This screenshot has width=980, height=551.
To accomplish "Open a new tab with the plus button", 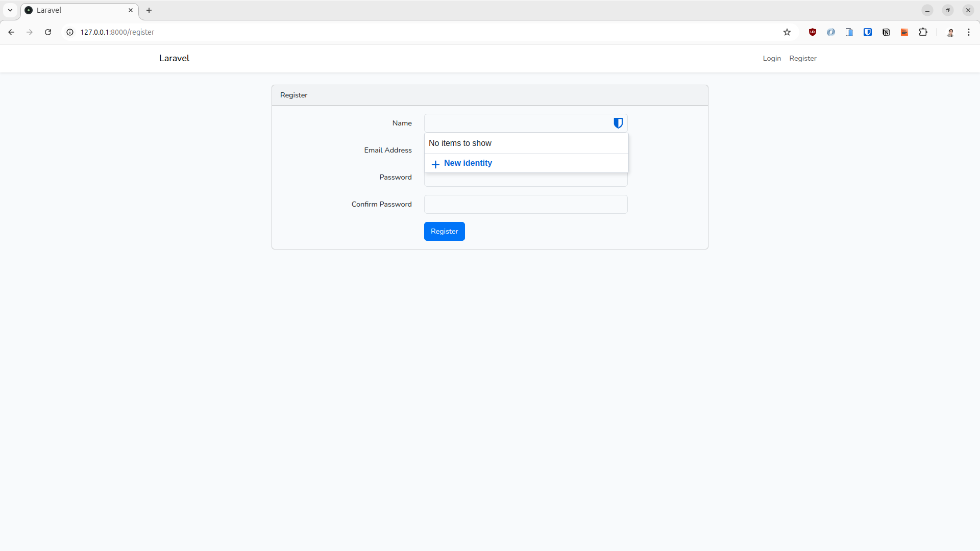I will (149, 10).
